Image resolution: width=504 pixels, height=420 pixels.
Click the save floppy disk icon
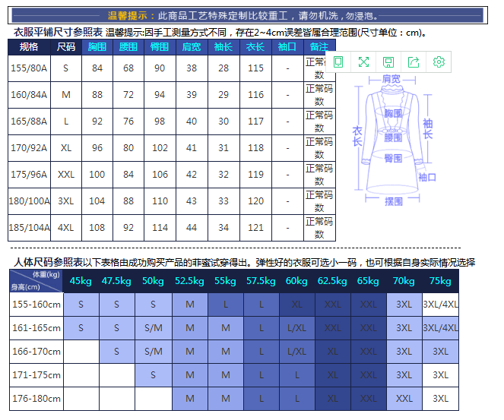tap(388, 62)
